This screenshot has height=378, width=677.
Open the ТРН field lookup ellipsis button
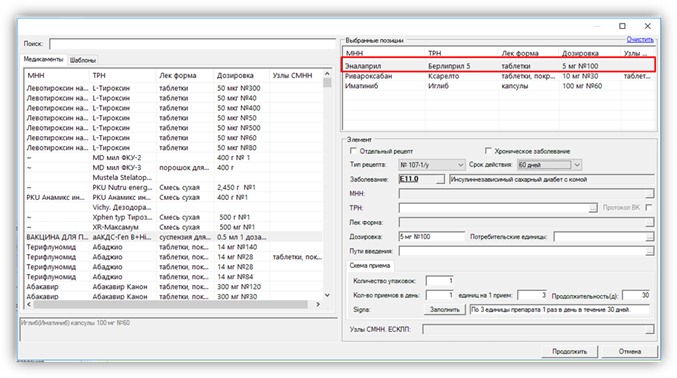[x=593, y=208]
